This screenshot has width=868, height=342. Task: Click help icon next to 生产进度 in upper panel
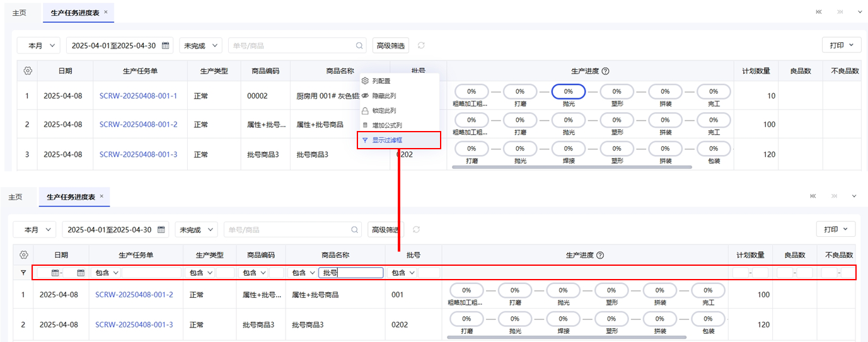coord(605,71)
